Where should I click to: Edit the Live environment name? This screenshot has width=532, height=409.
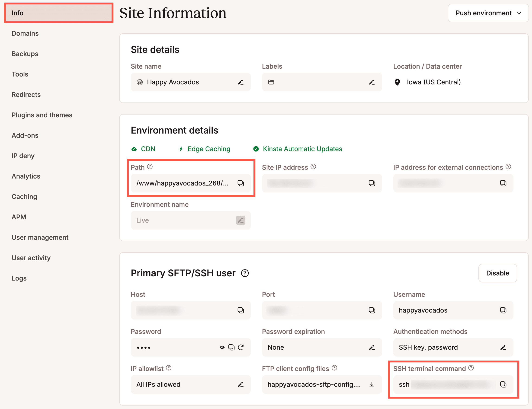240,220
